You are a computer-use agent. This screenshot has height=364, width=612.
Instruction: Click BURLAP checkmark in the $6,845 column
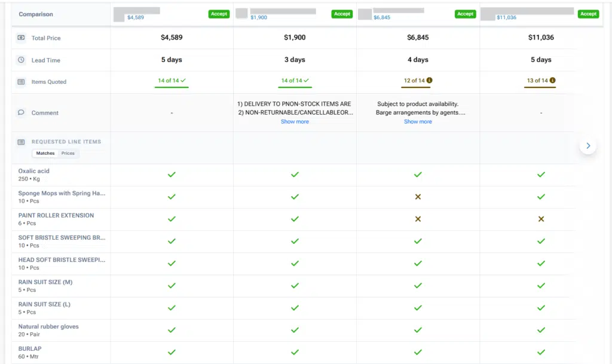(418, 352)
